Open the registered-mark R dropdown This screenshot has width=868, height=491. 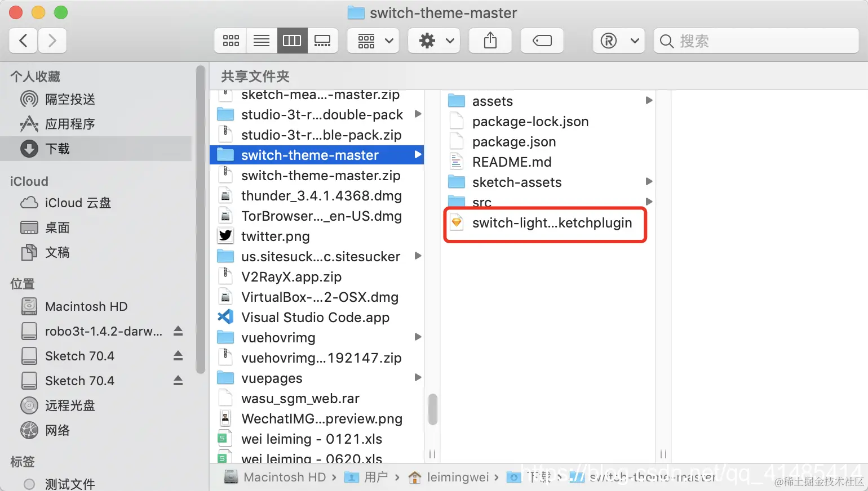[619, 41]
